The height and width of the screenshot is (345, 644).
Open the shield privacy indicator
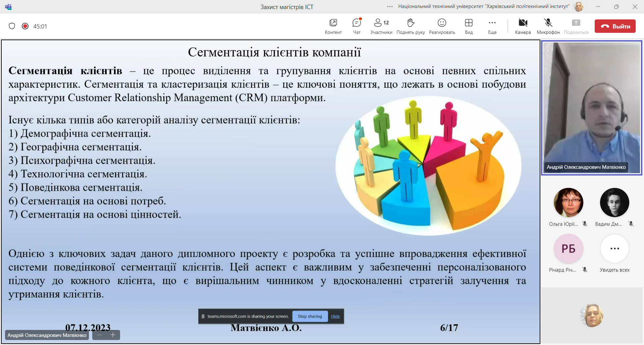click(12, 26)
